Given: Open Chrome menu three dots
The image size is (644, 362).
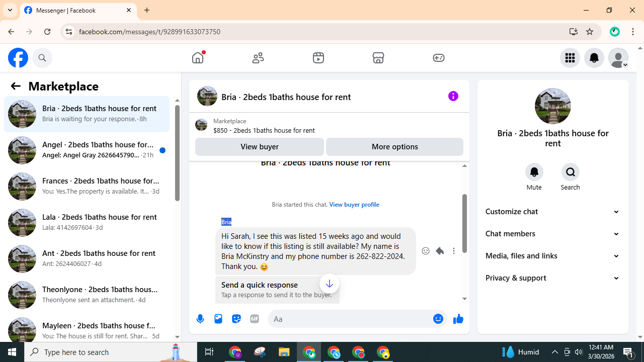Looking at the screenshot, I should click(633, 32).
